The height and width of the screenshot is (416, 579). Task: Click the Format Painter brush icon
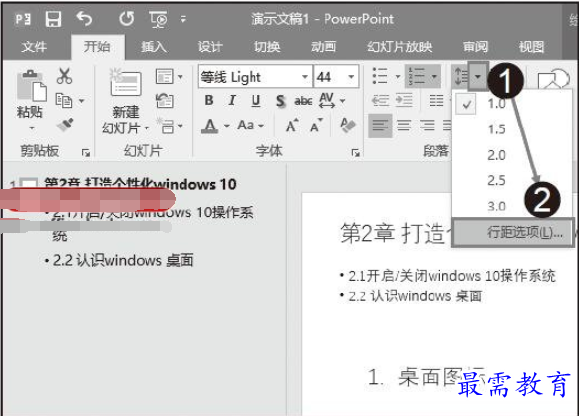point(65,125)
